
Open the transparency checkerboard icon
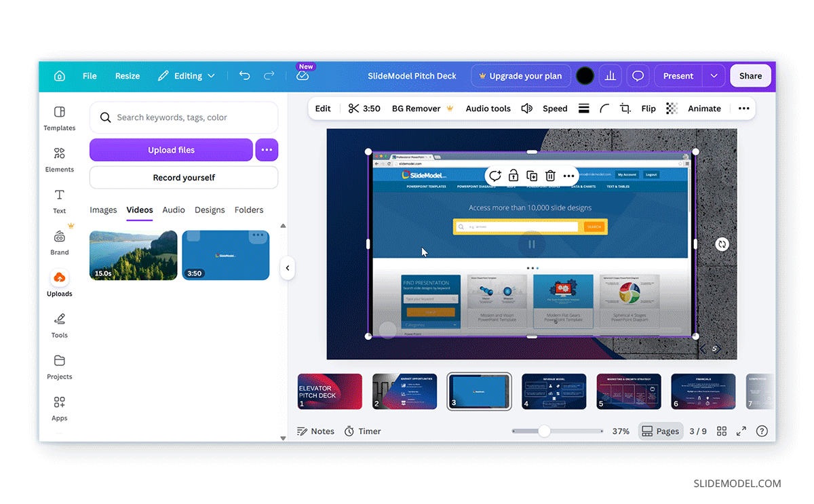pyautogui.click(x=672, y=109)
